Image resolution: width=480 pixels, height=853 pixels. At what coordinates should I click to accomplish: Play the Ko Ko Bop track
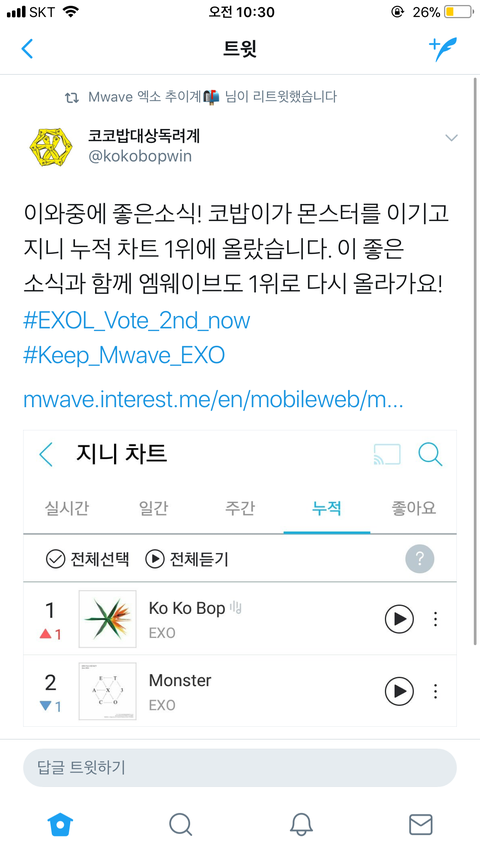pyautogui.click(x=399, y=619)
